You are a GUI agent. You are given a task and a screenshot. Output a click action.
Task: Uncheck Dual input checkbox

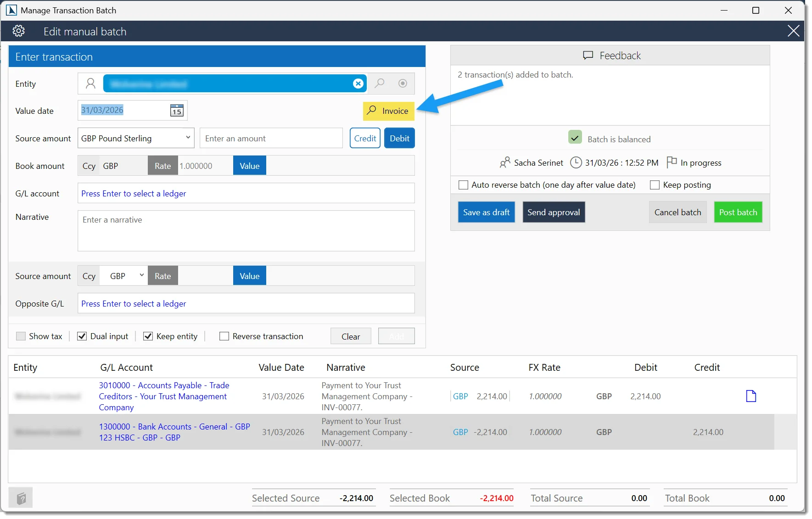coord(82,336)
